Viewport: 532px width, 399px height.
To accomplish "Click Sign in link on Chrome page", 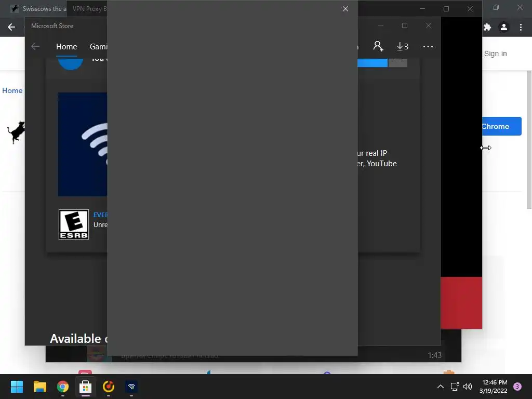I will point(495,54).
